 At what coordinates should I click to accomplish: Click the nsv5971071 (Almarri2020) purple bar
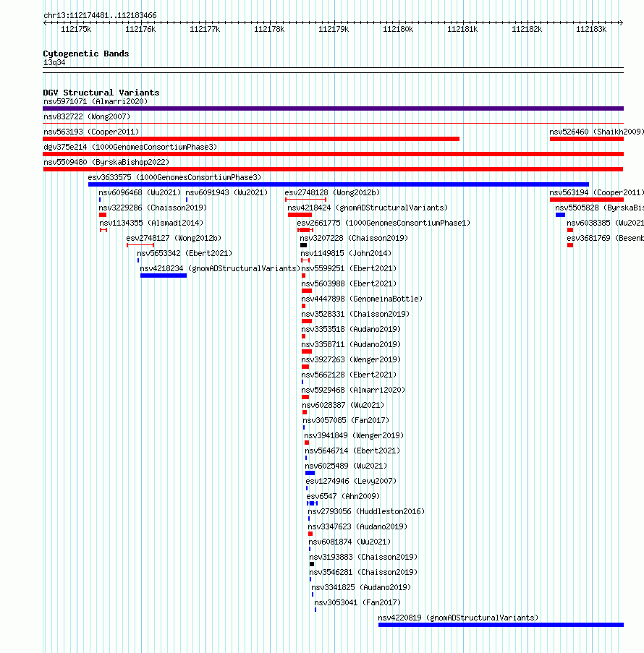333,108
